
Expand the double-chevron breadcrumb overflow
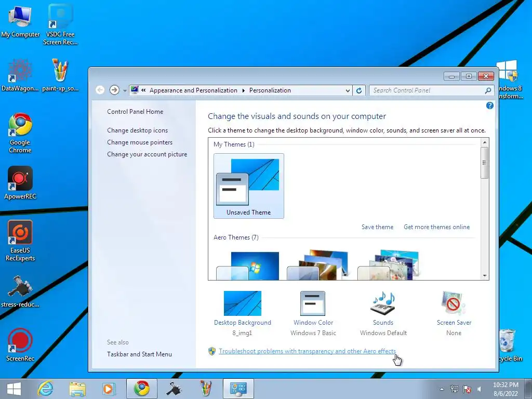click(143, 90)
